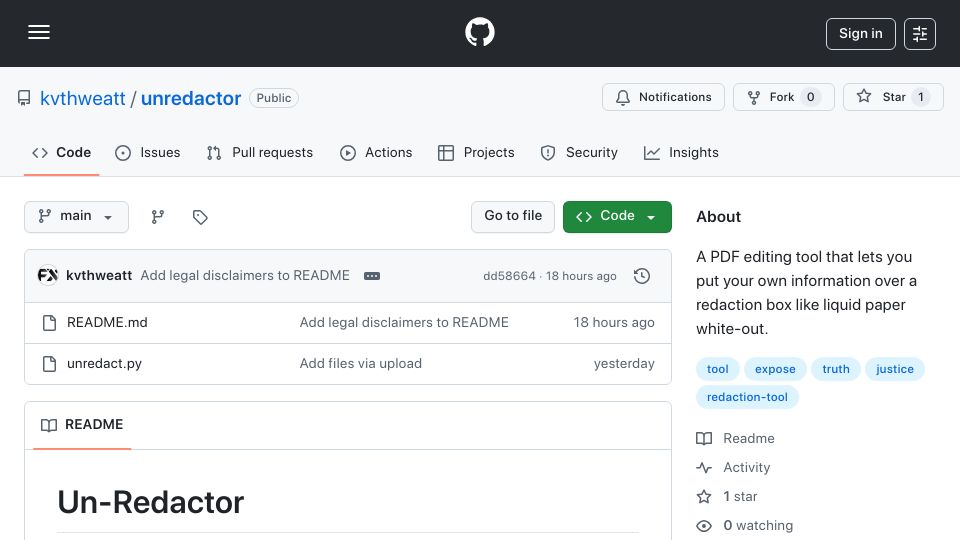Open commit hash dd58664
Screen dimensions: 960x540
509,276
